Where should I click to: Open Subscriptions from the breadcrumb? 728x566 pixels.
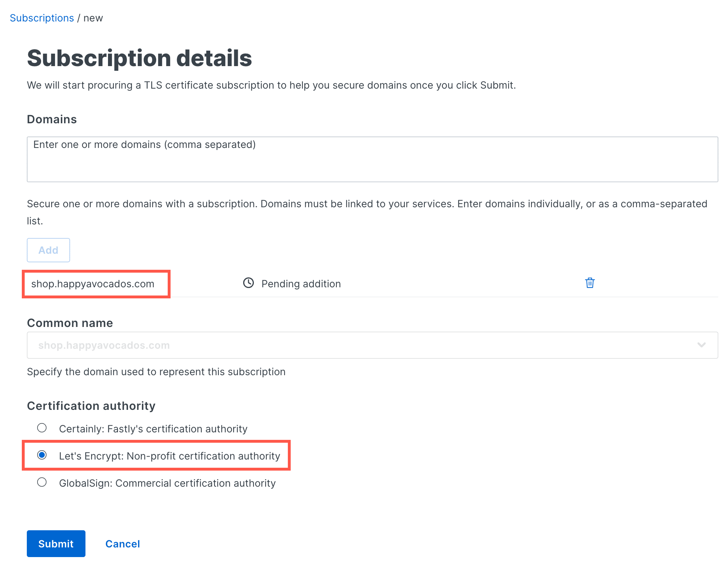(42, 18)
